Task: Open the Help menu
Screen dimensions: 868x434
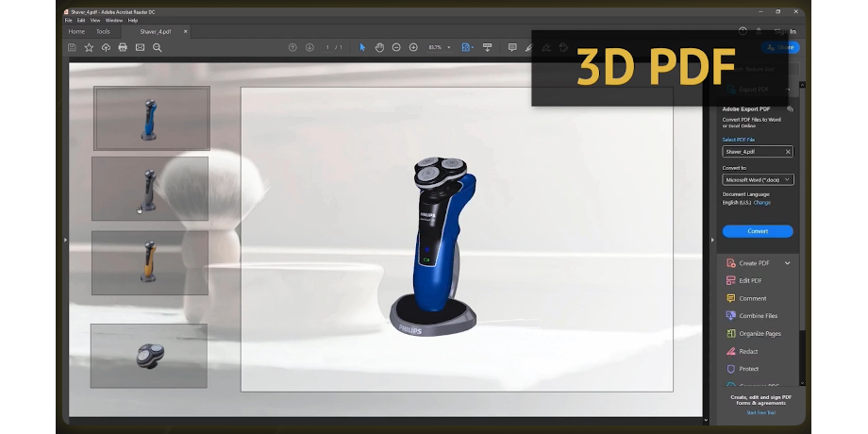Action: click(x=133, y=21)
